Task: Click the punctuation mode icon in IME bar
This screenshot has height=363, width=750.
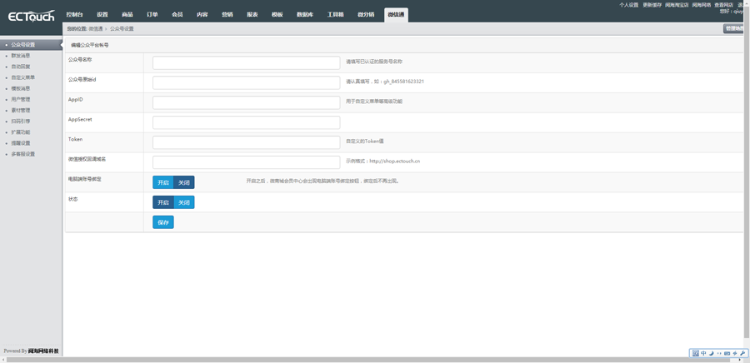Action: (719, 353)
